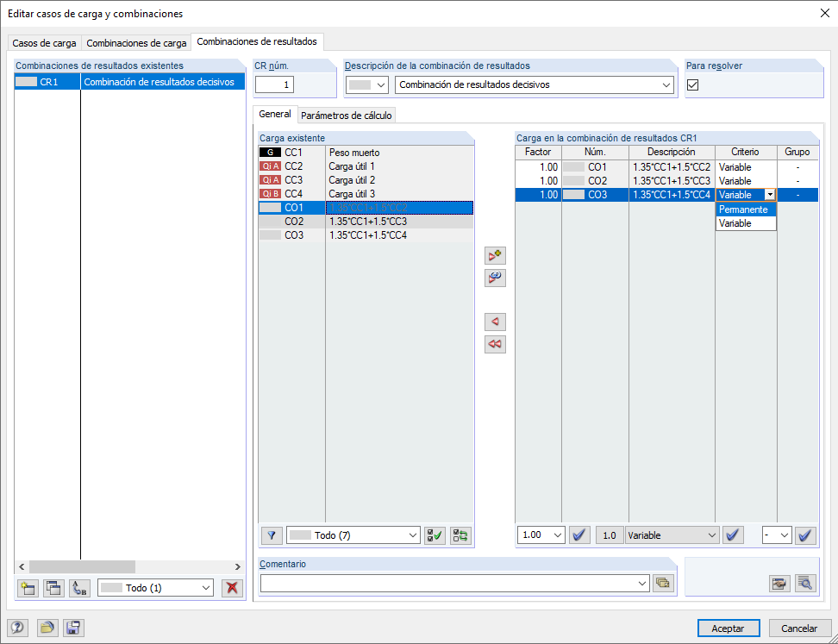This screenshot has height=644, width=838.
Task: Click the CR núm. input field
Action: tap(274, 84)
